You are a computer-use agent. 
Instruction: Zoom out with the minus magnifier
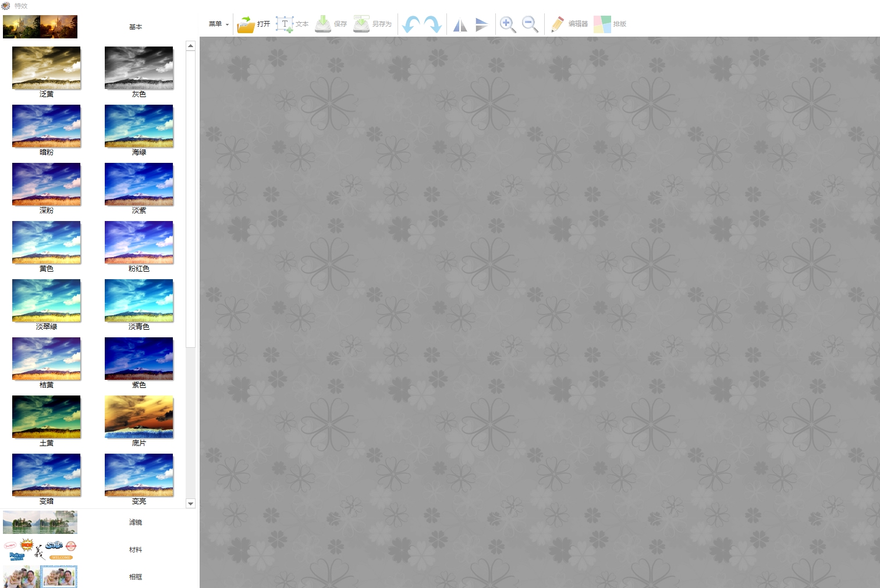click(530, 24)
